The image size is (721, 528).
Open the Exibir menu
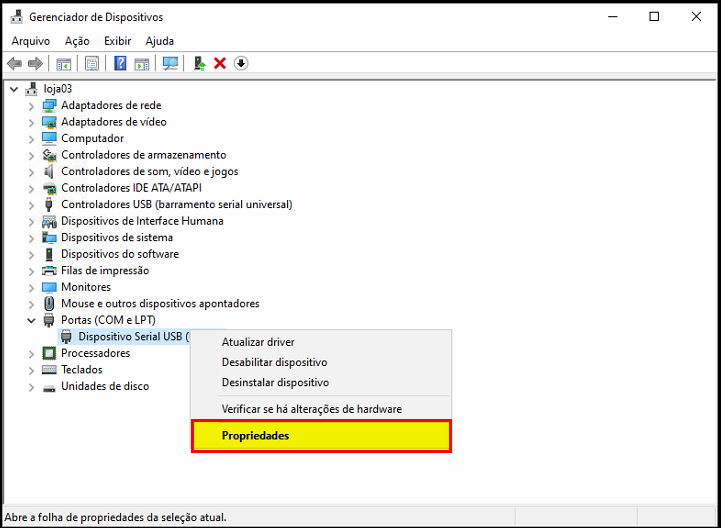point(118,41)
